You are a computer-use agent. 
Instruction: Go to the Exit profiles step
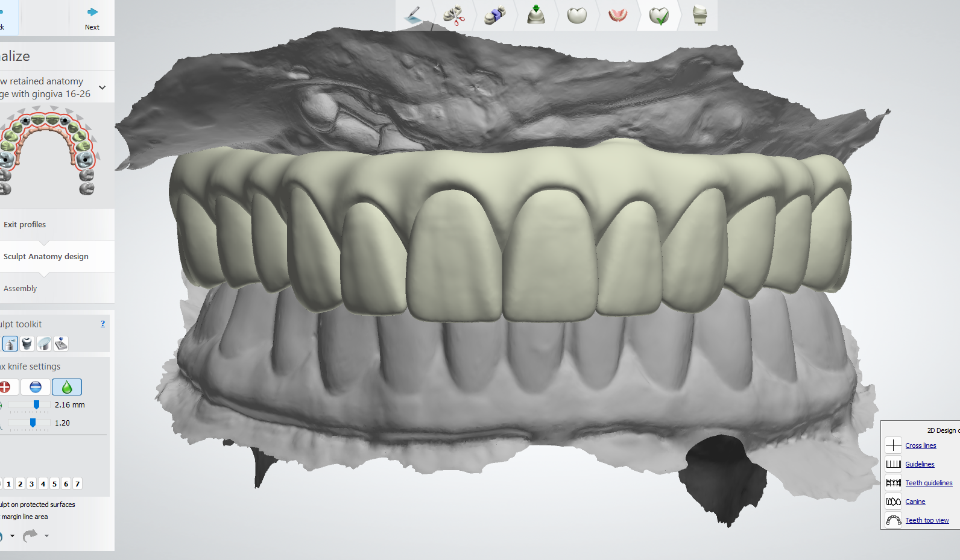25,224
